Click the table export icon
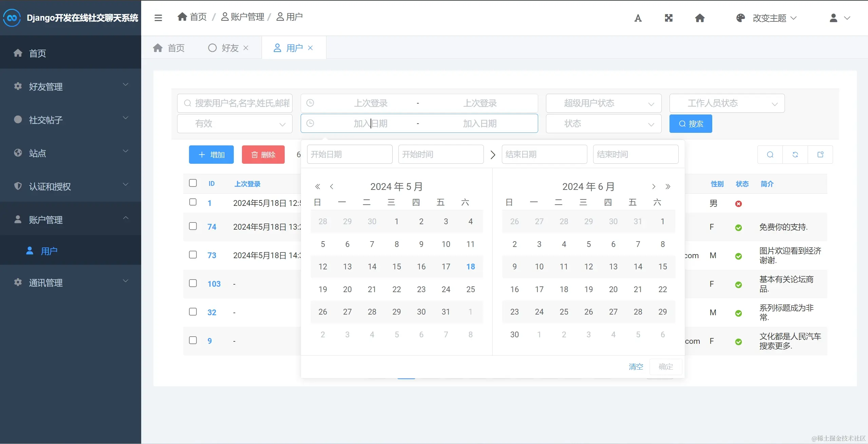This screenshot has width=868, height=444. (820, 155)
